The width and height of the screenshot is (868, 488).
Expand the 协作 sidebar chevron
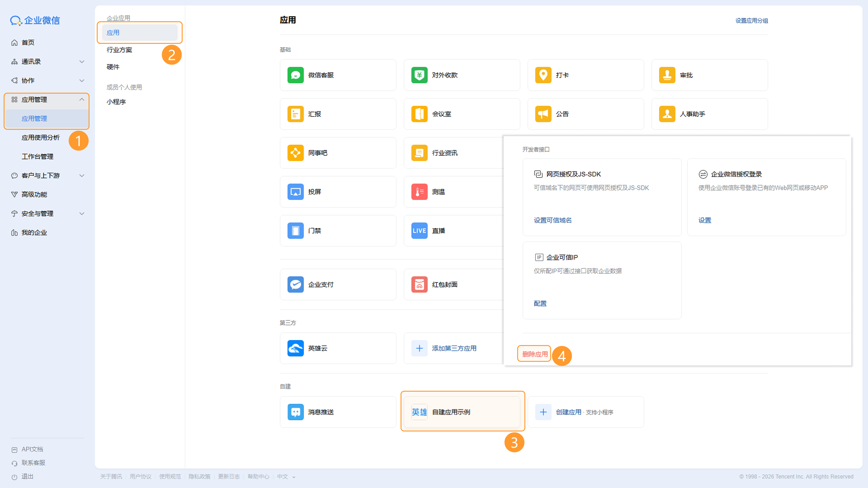point(82,81)
